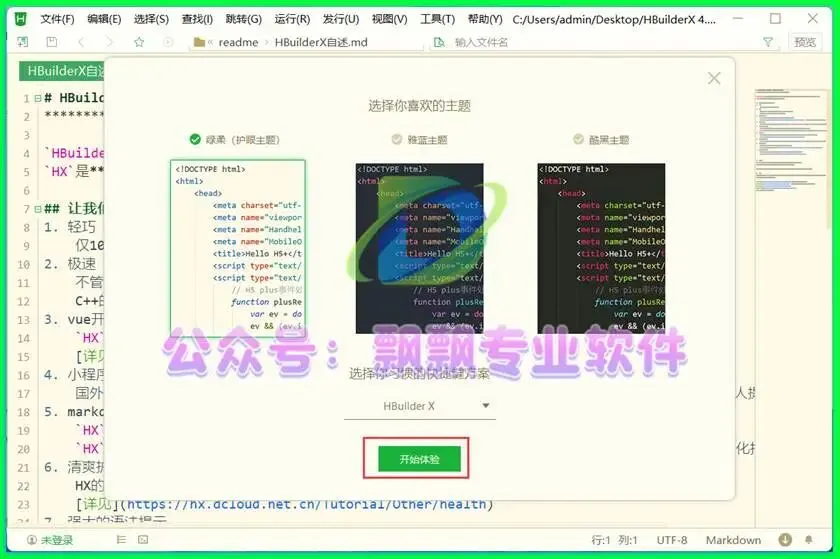Image resolution: width=840 pixels, height=559 pixels.
Task: Click the 开始体验 button
Action: point(419,459)
